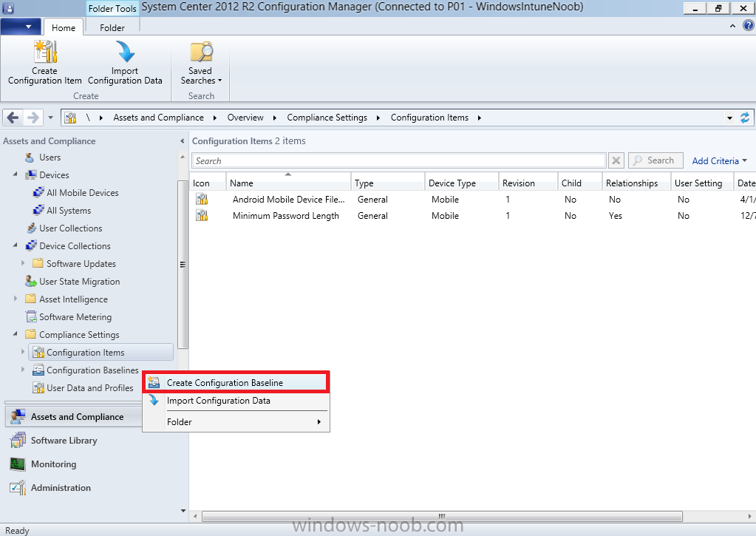Image resolution: width=756 pixels, height=536 pixels.
Task: Open the Folder submenu in context menu
Action: click(236, 422)
